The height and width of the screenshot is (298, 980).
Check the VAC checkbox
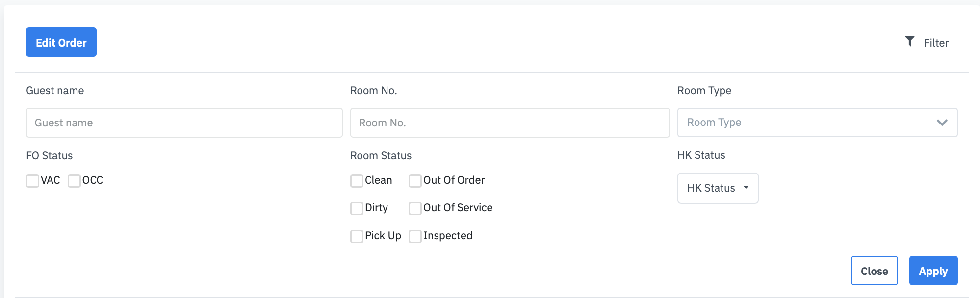tap(32, 181)
